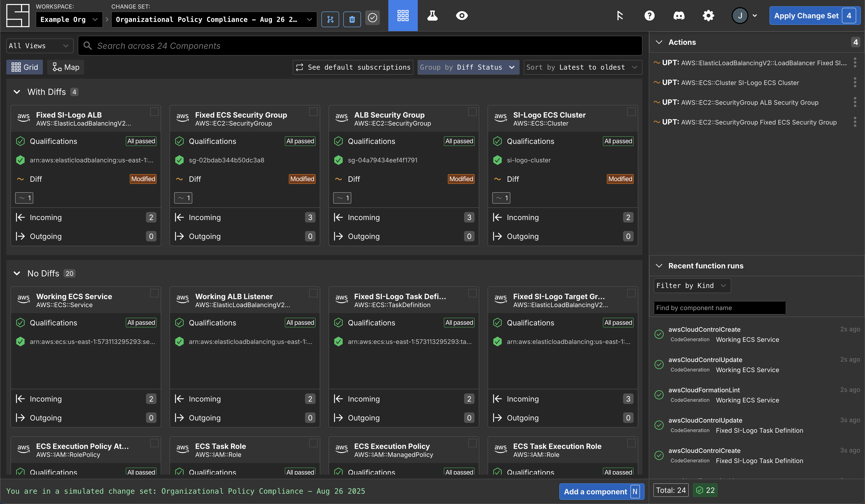Click the Add a component button
Viewport: 865px width, 504px height.
(602, 491)
